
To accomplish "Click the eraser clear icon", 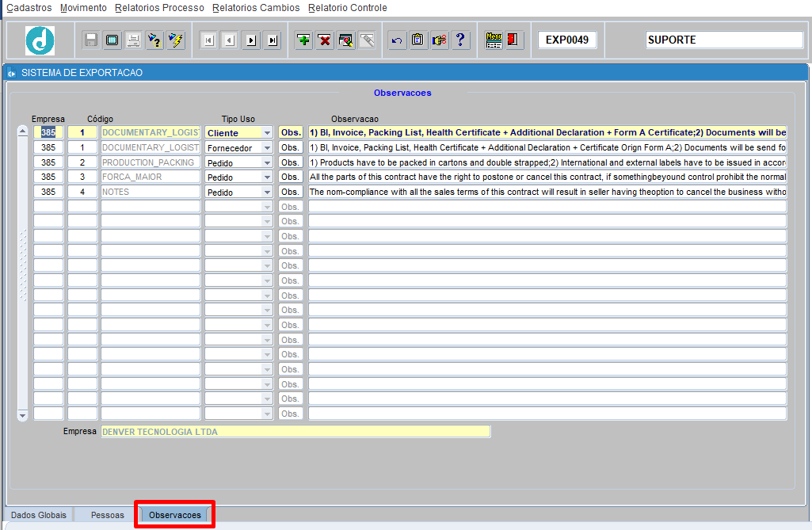I will click(367, 40).
